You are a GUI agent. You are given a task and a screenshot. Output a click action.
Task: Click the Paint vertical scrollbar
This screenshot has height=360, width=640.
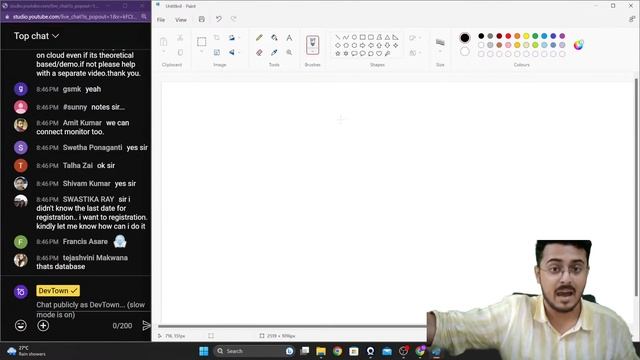[x=636, y=188]
